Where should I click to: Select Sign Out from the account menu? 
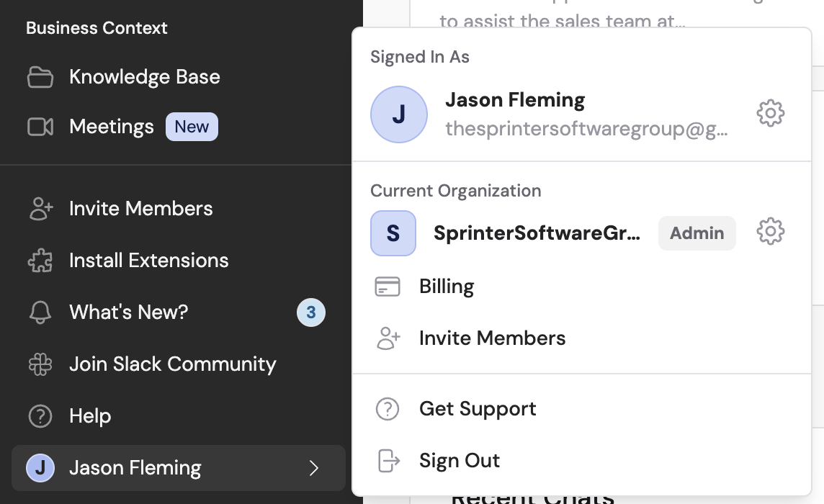coord(459,460)
